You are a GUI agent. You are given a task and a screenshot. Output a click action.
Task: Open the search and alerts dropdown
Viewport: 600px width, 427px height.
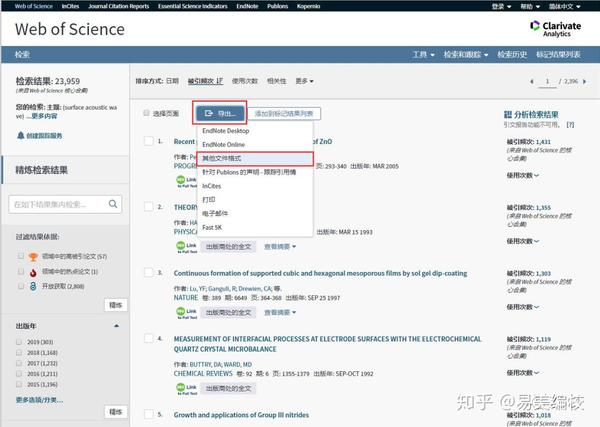[x=466, y=54]
